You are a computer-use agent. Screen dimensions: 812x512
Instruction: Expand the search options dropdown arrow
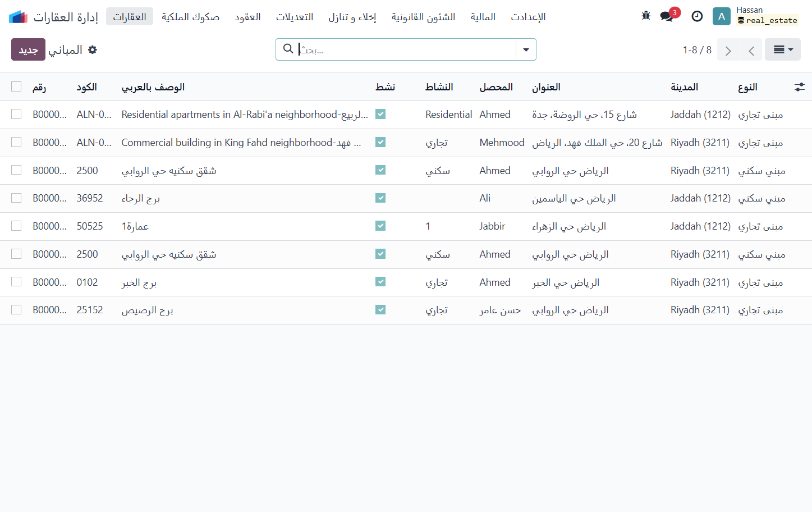coord(526,49)
